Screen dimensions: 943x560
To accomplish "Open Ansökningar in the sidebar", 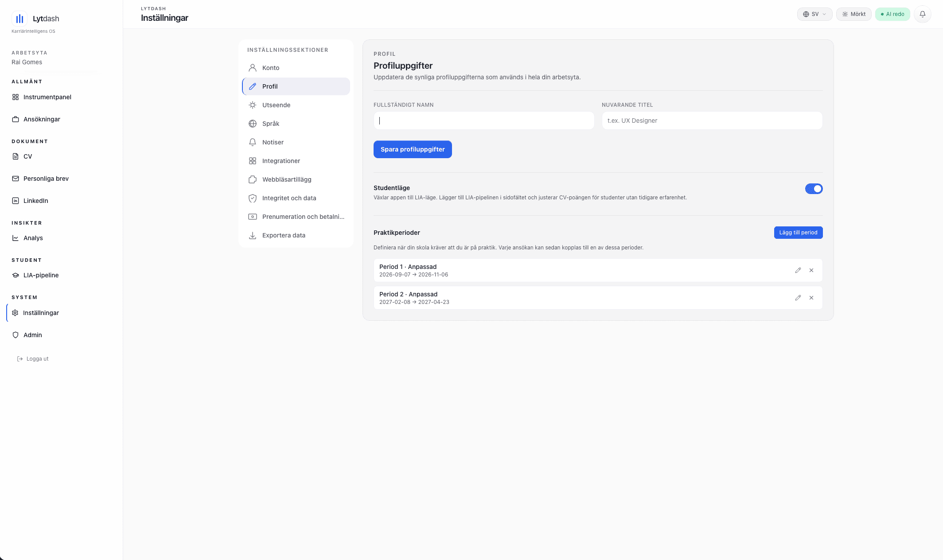I will pos(42,119).
